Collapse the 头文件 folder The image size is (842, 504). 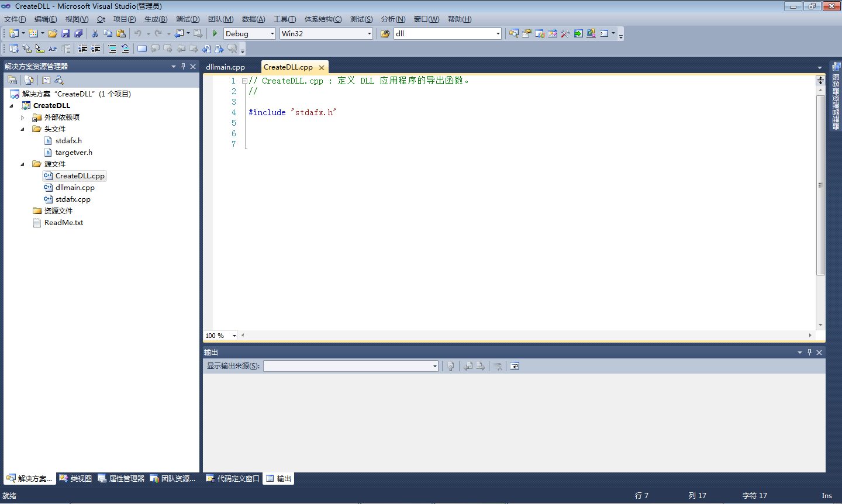click(x=22, y=129)
